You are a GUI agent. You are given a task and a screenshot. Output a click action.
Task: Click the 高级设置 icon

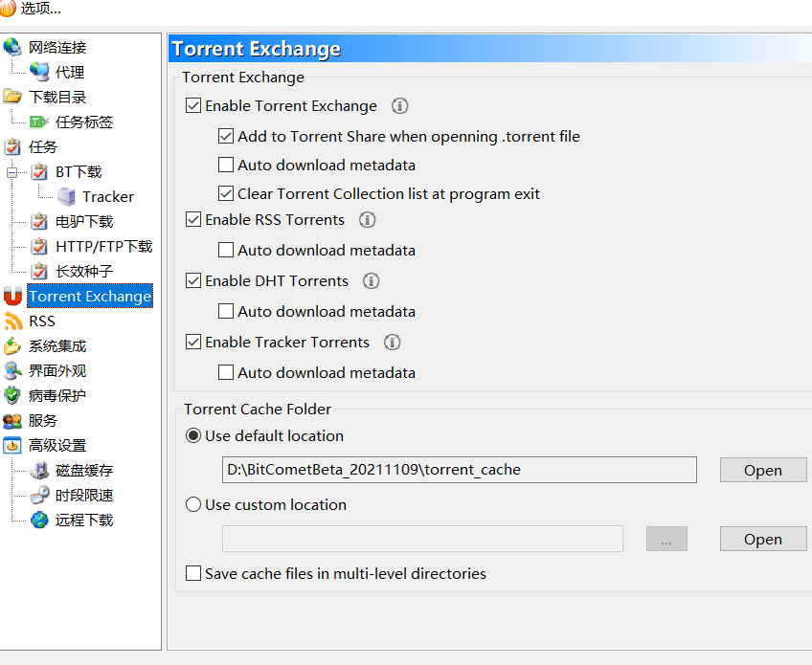point(12,446)
